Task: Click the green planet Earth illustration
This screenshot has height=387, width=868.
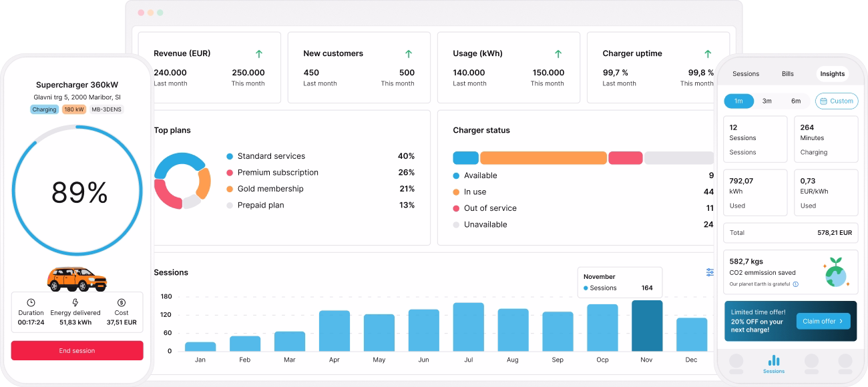Action: point(835,272)
